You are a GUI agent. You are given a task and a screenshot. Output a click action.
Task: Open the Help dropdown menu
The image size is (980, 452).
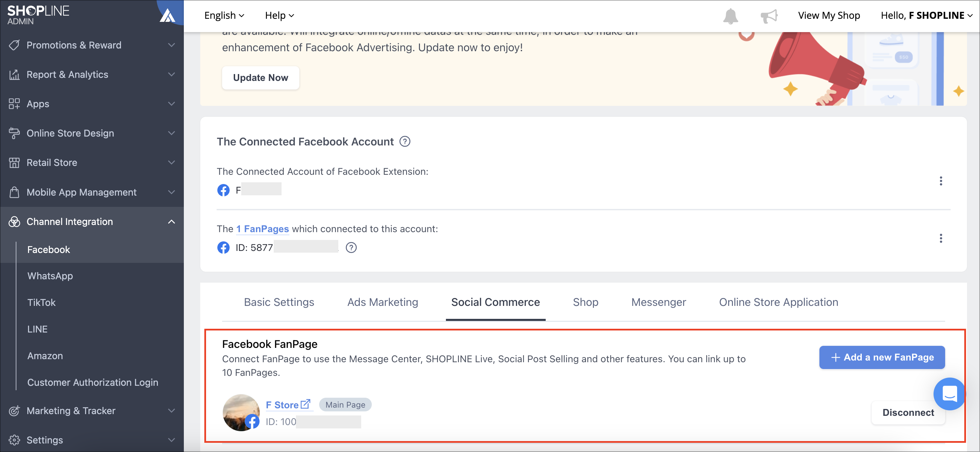(x=279, y=16)
